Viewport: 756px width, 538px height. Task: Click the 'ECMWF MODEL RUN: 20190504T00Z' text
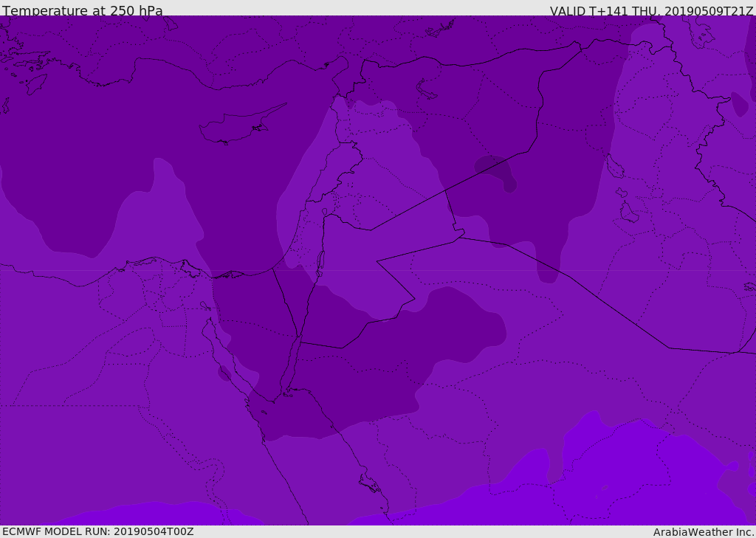98,531
